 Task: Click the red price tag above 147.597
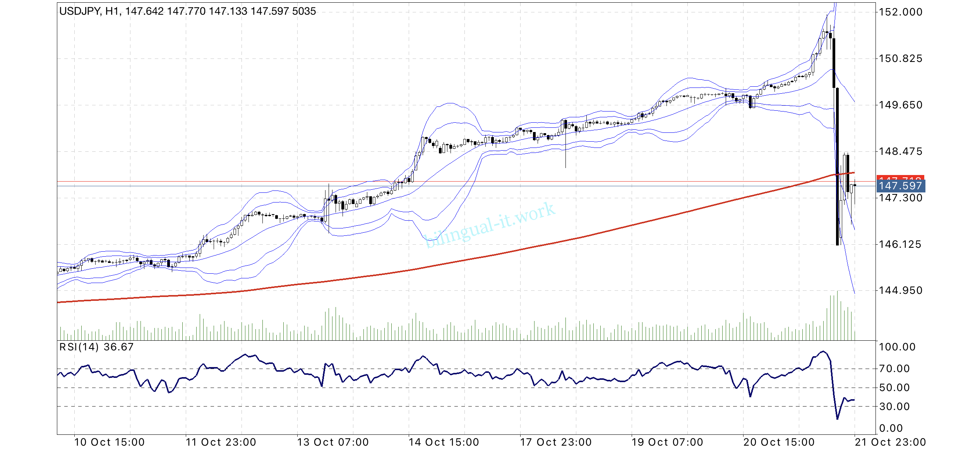pyautogui.click(x=900, y=178)
